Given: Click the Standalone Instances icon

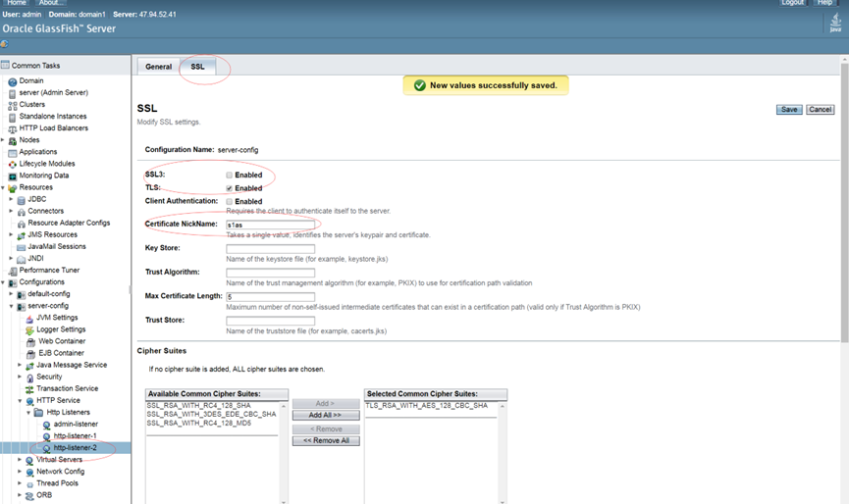Looking at the screenshot, I should pos(13,118).
